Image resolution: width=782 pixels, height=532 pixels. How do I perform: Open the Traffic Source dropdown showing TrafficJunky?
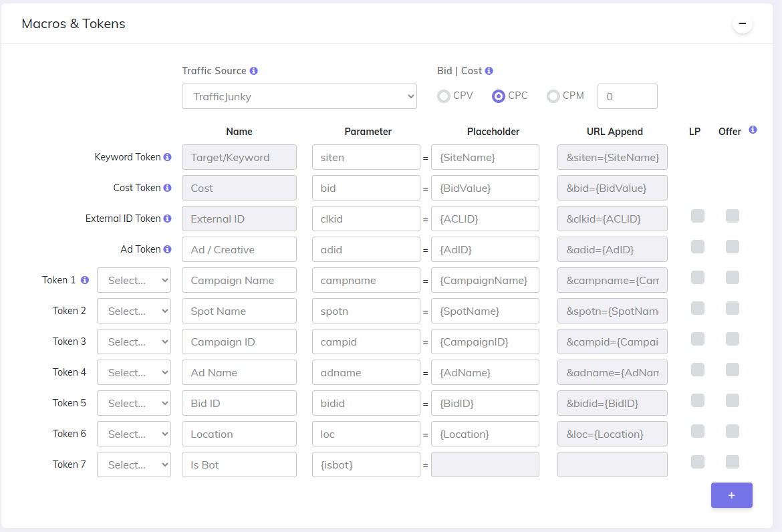pyautogui.click(x=299, y=96)
